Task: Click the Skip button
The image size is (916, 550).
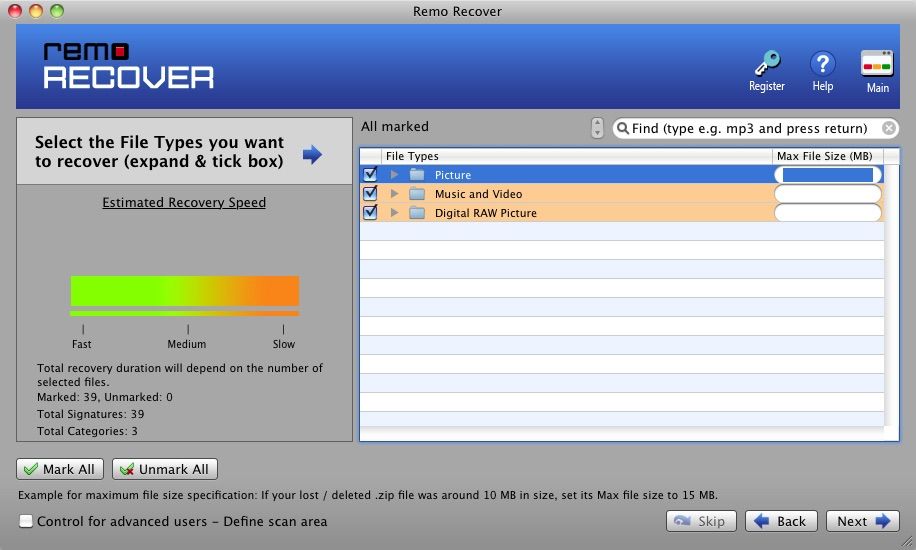Action: click(701, 521)
